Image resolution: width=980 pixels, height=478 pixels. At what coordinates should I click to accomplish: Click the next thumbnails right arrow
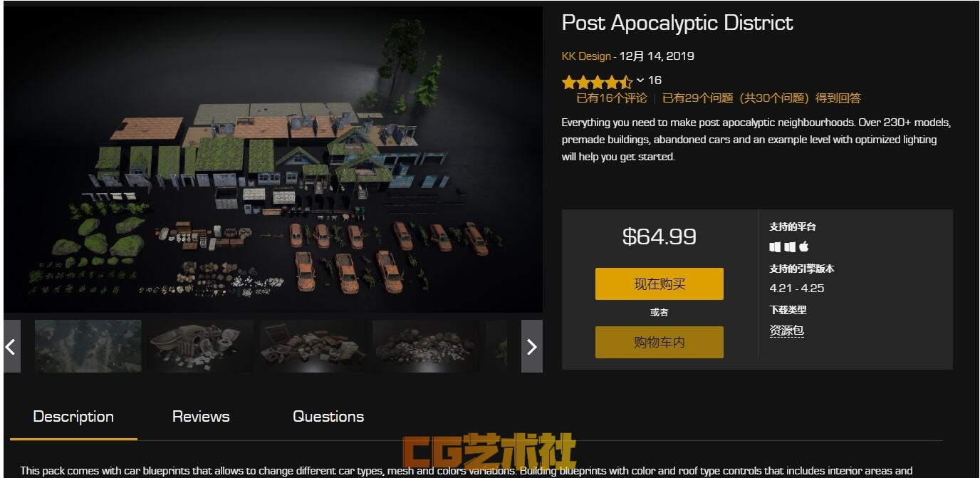point(532,346)
